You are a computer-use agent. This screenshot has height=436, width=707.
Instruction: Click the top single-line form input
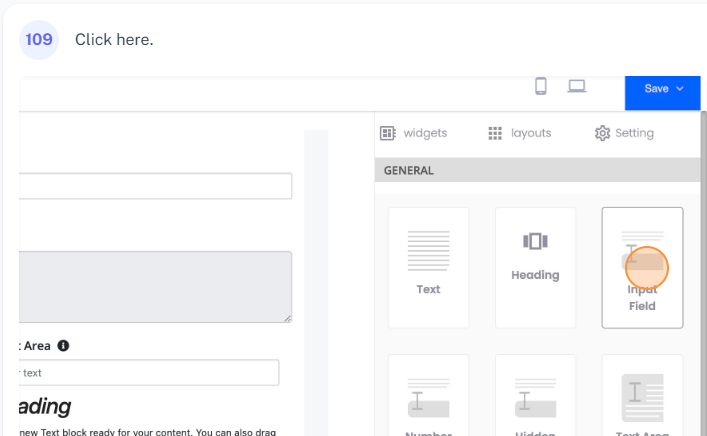(155, 186)
